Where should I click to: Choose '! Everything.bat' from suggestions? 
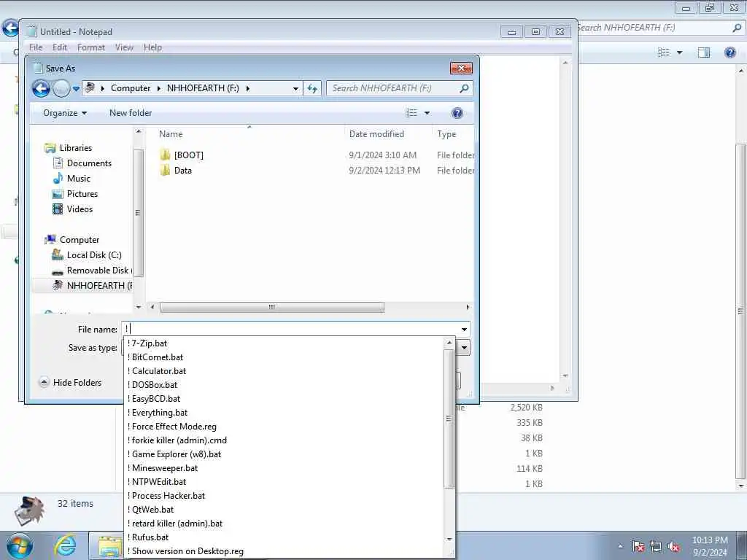point(285,413)
